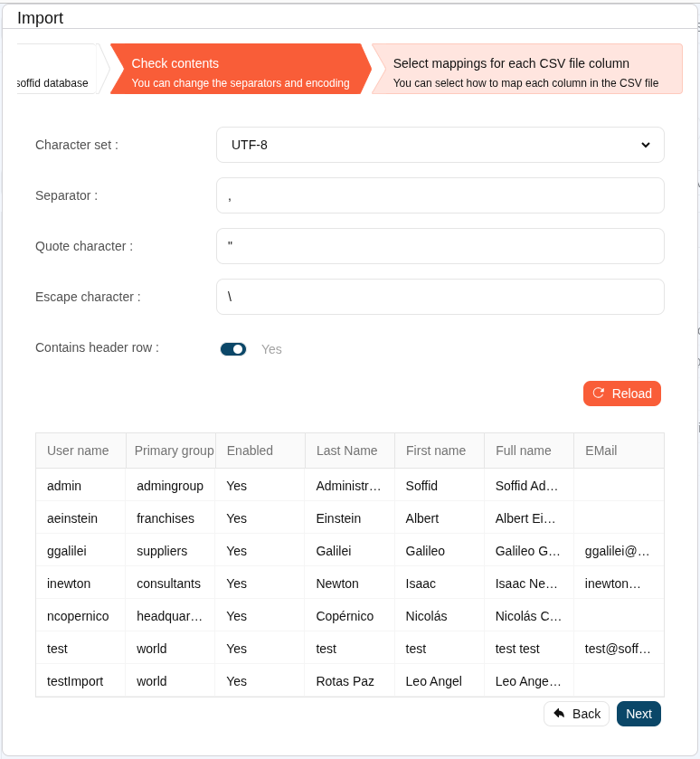Click the Reload button's refresh icon
This screenshot has height=759, width=700.
coord(599,394)
